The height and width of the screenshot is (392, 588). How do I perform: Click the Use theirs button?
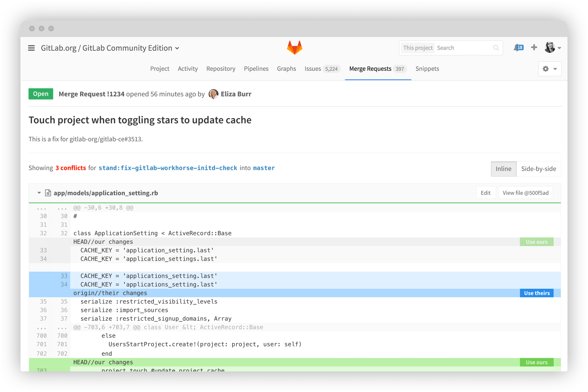[536, 293]
